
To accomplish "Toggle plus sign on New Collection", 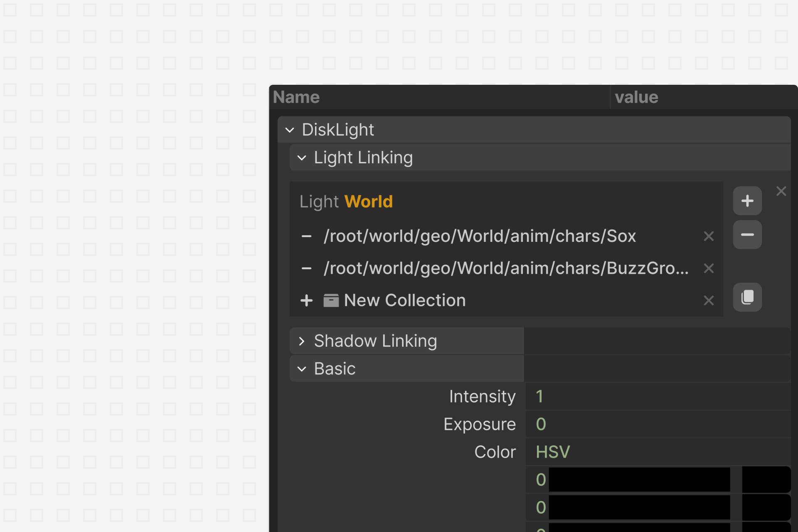I will tap(306, 300).
